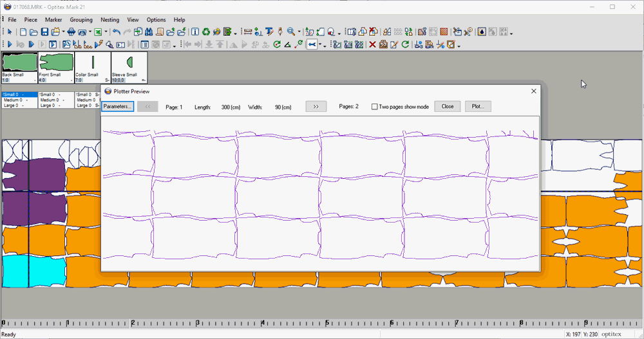This screenshot has width=644, height=339.
Task: Open the Nesting menu
Action: point(109,20)
